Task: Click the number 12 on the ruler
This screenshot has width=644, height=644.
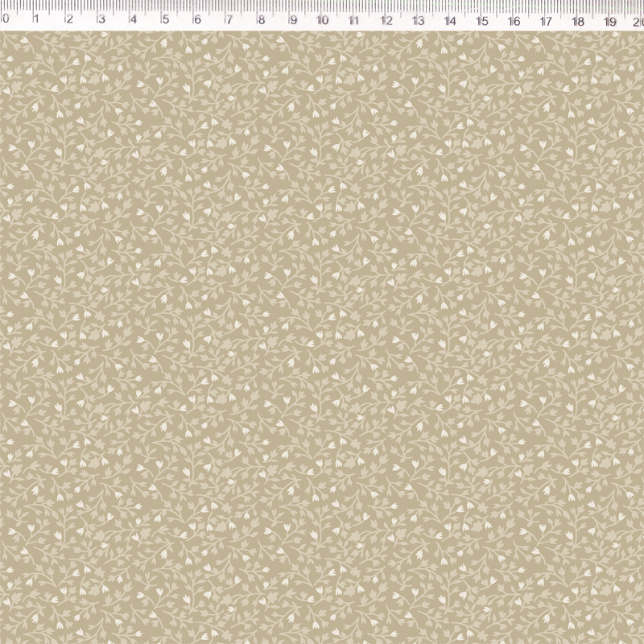Action: pos(386,20)
